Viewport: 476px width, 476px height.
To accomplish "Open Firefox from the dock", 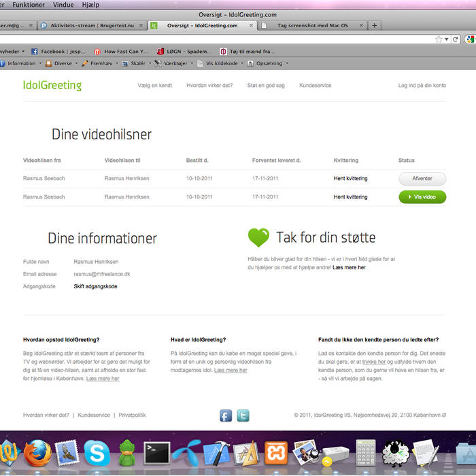I will pos(37,454).
